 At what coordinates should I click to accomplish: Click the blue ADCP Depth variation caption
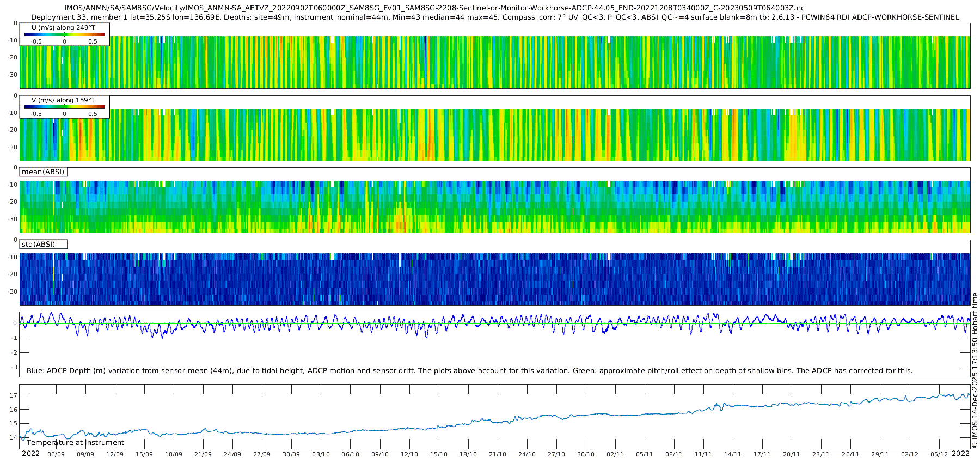pyautogui.click(x=469, y=370)
